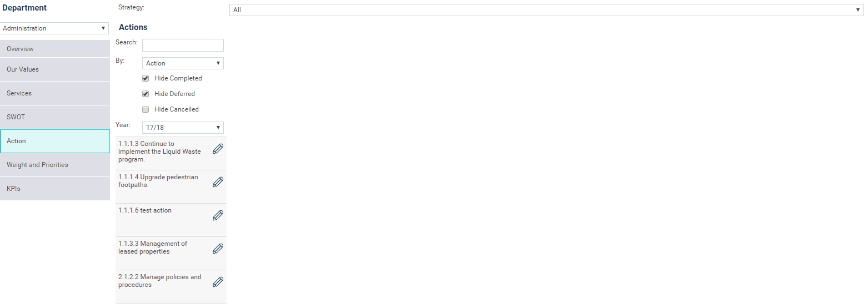Open edit for Management of leased properties
868x308 pixels.
(218, 249)
